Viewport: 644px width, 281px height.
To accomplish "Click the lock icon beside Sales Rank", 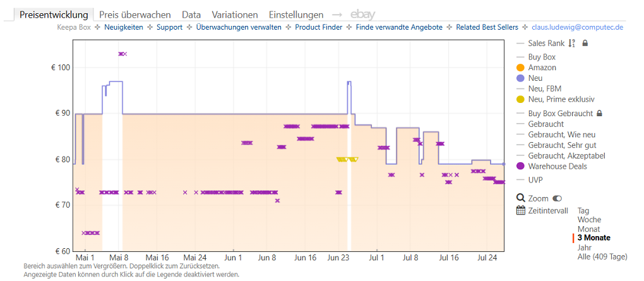I will coord(585,43).
